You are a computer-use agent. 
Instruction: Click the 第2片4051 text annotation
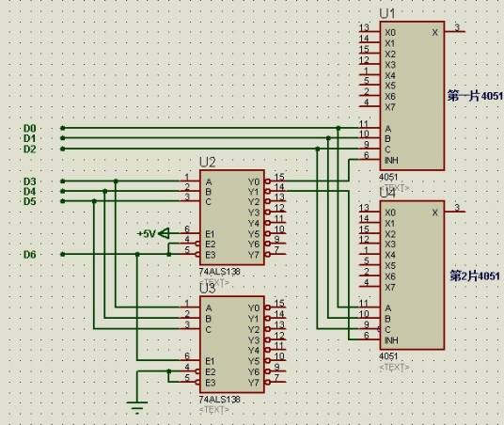[475, 275]
